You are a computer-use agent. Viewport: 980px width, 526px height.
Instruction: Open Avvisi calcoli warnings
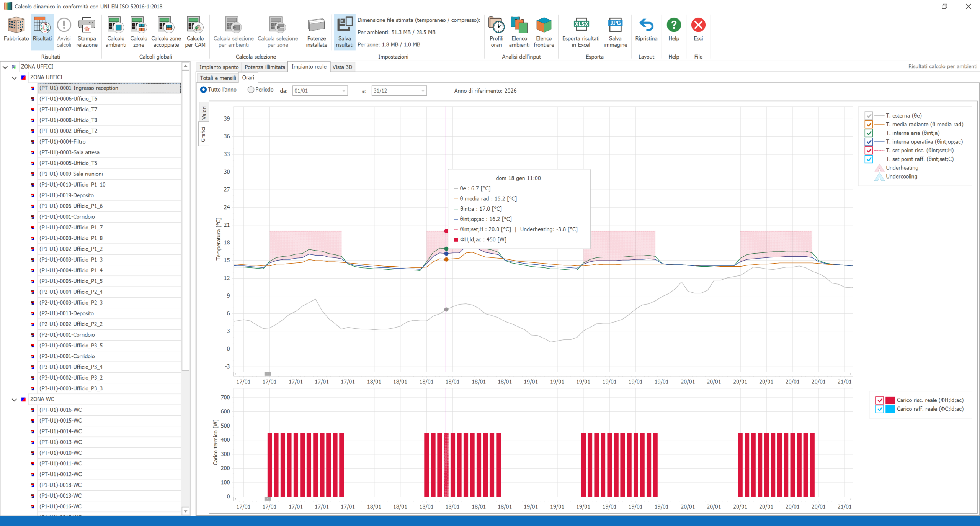pyautogui.click(x=64, y=31)
